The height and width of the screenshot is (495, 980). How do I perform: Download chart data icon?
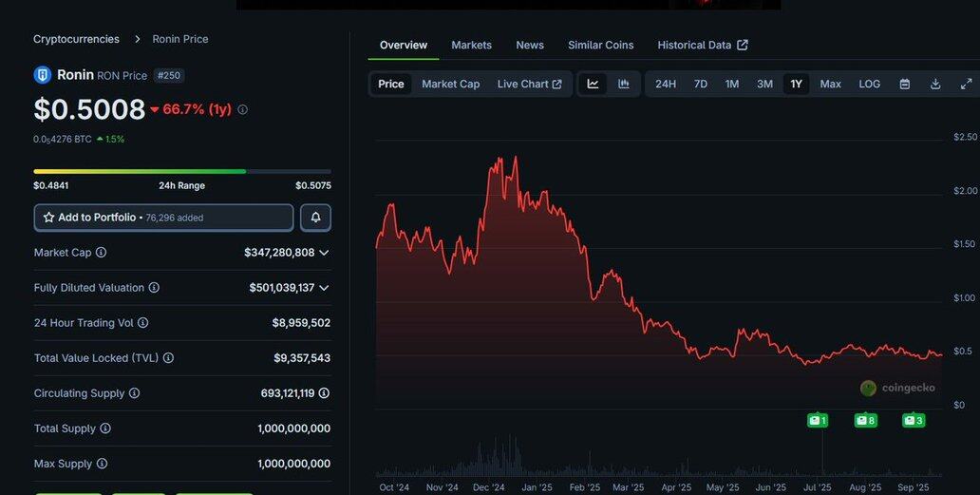(935, 84)
